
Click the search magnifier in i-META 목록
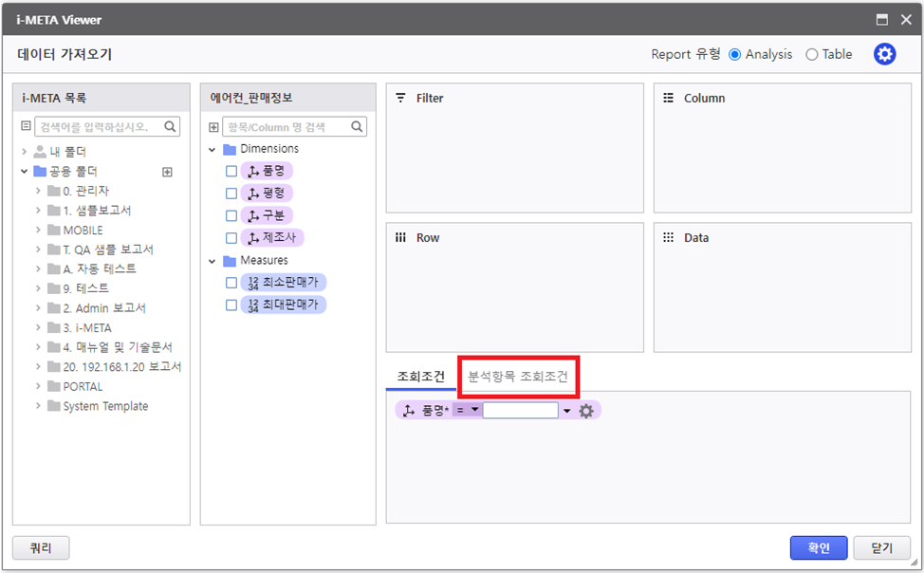[x=171, y=126]
